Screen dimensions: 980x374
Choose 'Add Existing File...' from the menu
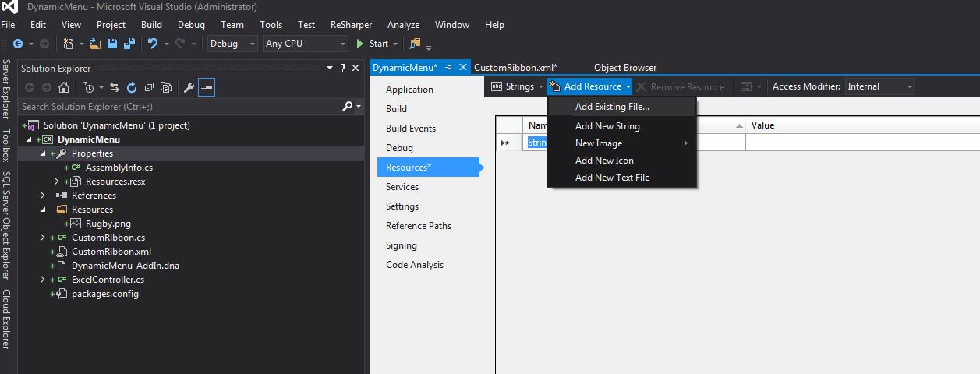coord(612,107)
